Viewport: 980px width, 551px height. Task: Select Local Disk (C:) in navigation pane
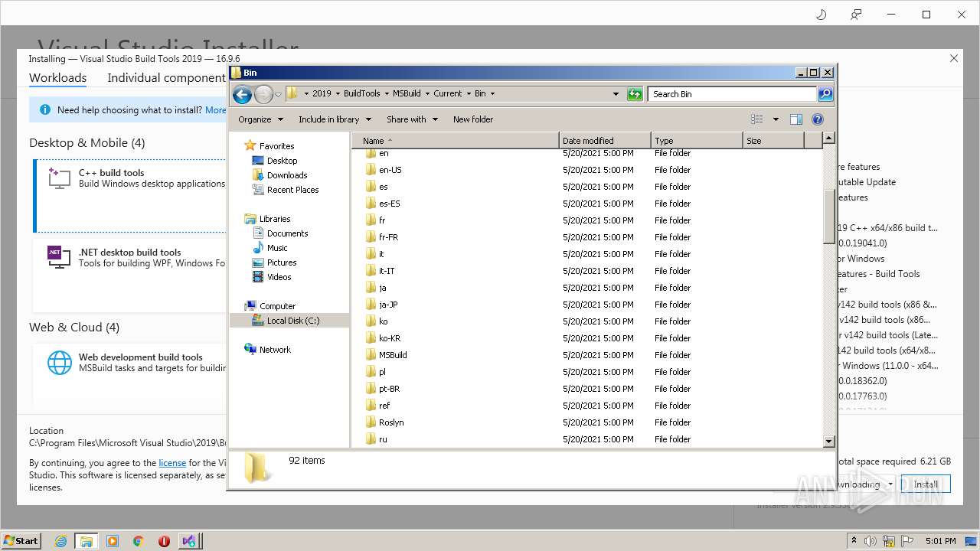[x=289, y=321]
